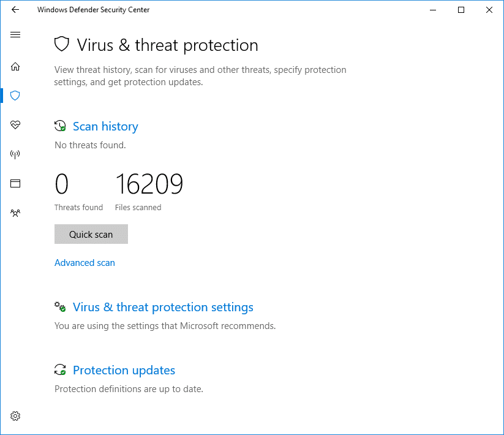
Task: Minimize the Windows Defender Security Center window
Action: 433,10
